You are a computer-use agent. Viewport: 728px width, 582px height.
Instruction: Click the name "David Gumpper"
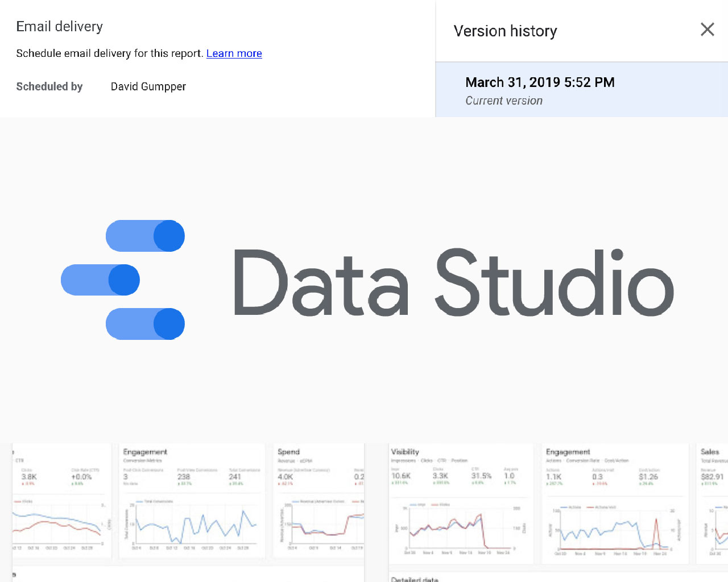(148, 86)
